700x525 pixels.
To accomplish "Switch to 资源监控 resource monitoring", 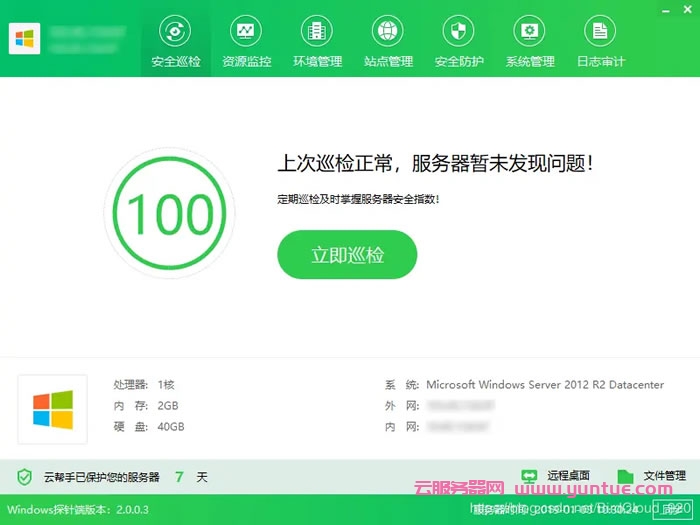I will coord(246,42).
